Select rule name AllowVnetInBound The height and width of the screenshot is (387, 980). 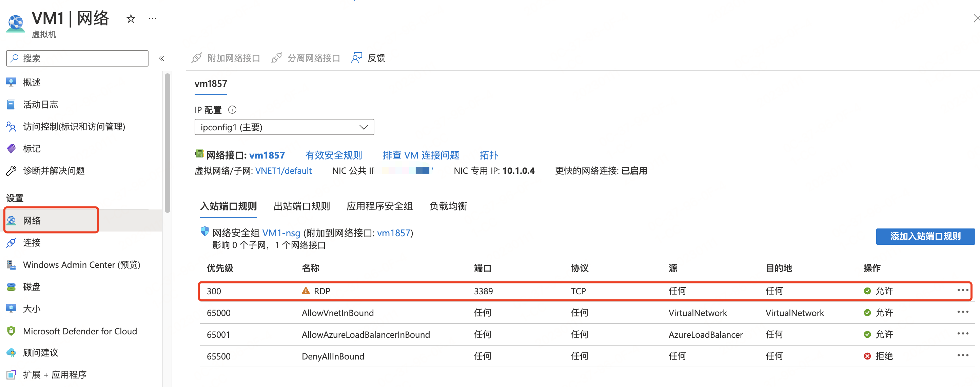337,313
